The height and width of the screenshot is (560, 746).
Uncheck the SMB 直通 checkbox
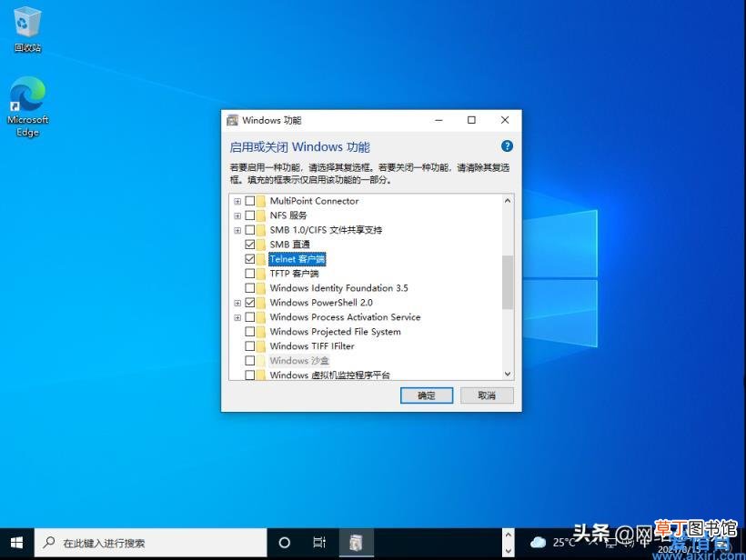click(250, 245)
